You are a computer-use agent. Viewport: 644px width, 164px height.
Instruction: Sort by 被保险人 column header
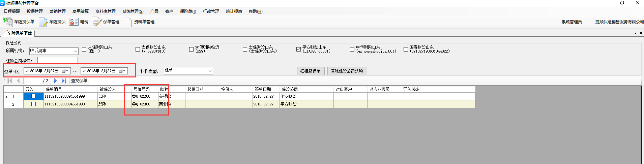(115, 89)
